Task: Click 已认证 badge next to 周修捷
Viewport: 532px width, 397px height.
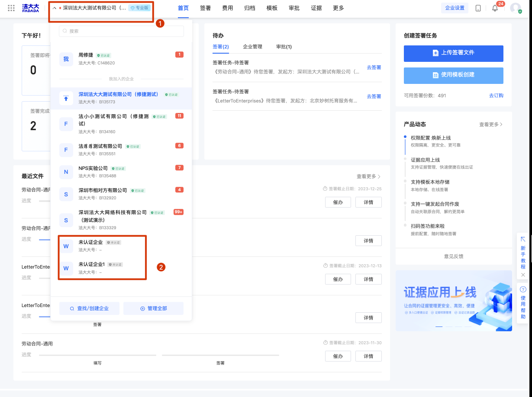Action: click(x=104, y=55)
